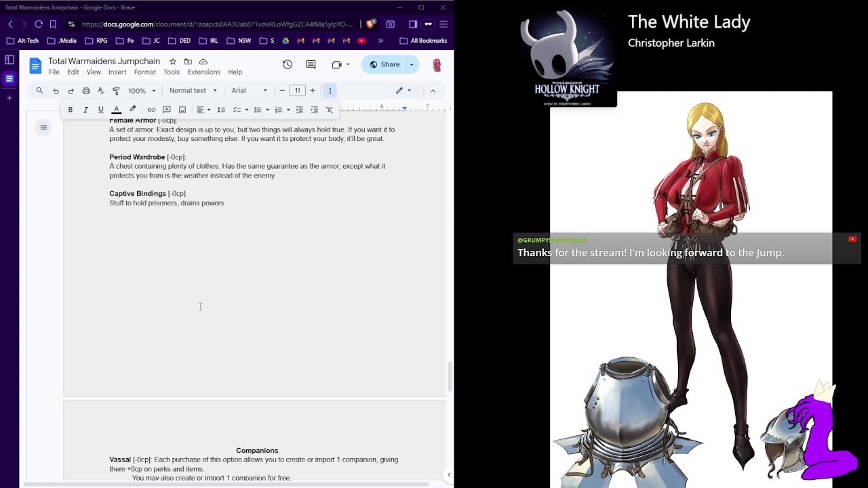This screenshot has width=868, height=488.
Task: Insert a link from toolbar
Action: pyautogui.click(x=151, y=110)
